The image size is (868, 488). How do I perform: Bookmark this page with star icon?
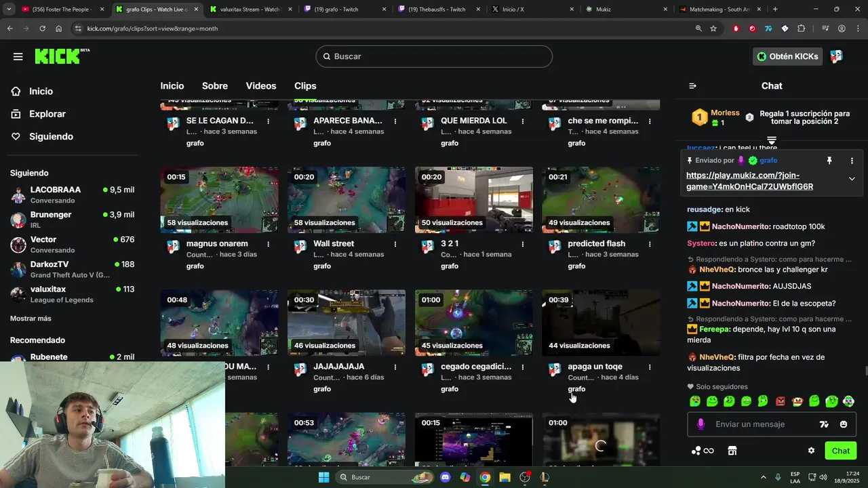(713, 28)
